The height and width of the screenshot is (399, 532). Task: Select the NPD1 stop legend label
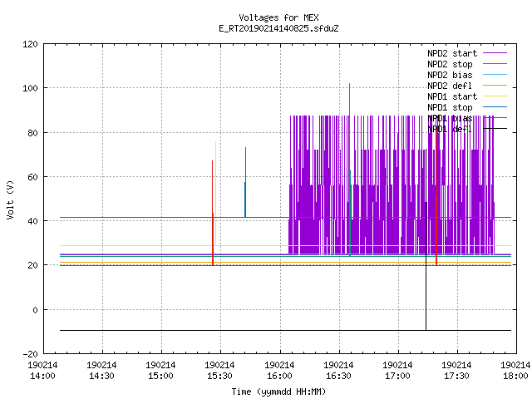click(x=450, y=107)
